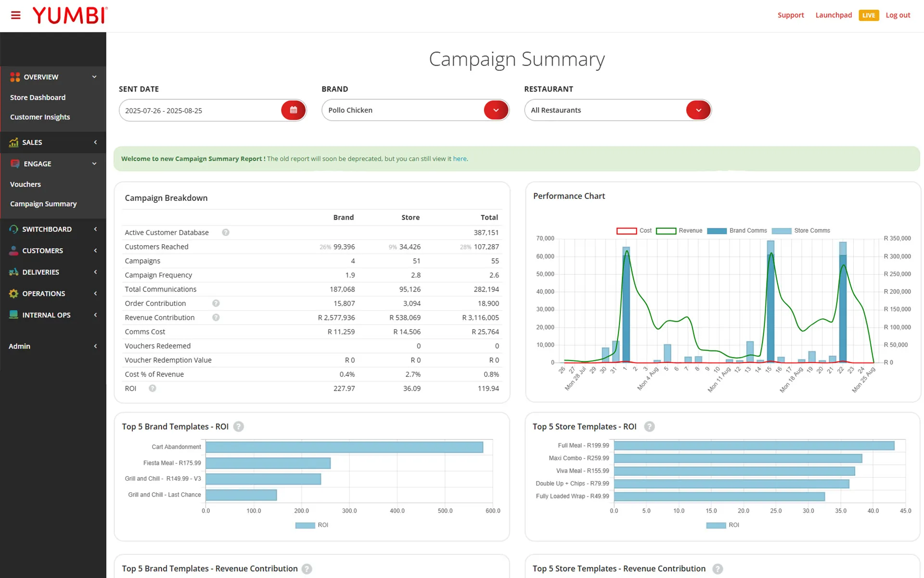This screenshot has height=578, width=924.
Task: Expand the Sales menu section
Action: pos(95,142)
